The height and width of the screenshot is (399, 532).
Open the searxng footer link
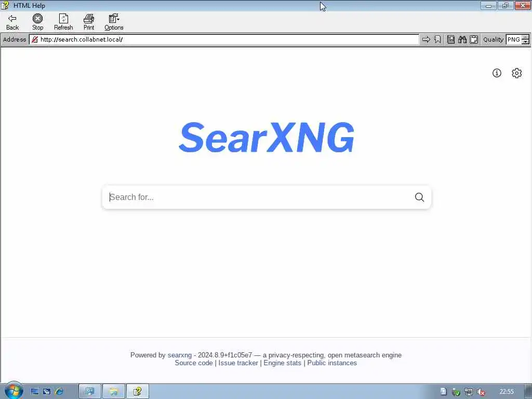(179, 355)
